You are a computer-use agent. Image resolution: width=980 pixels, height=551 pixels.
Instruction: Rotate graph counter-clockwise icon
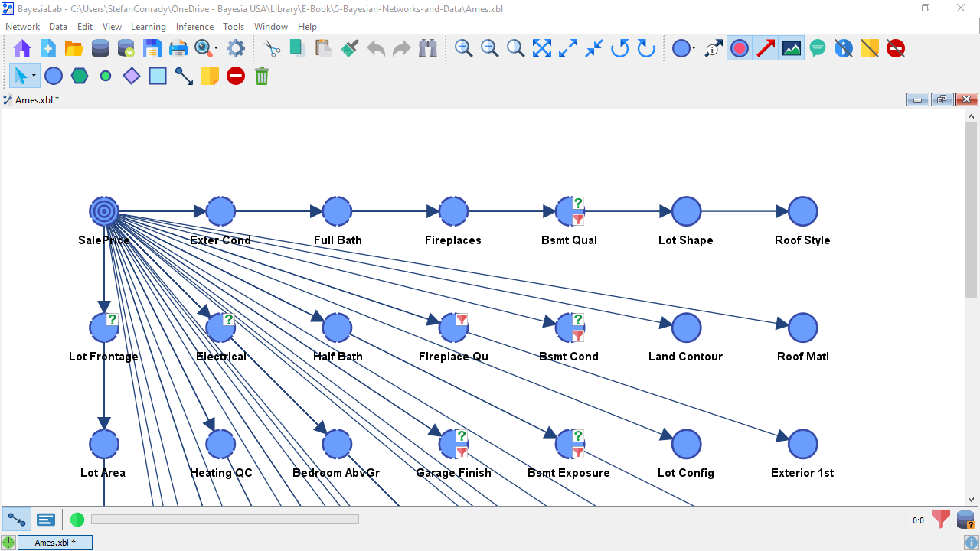point(620,49)
